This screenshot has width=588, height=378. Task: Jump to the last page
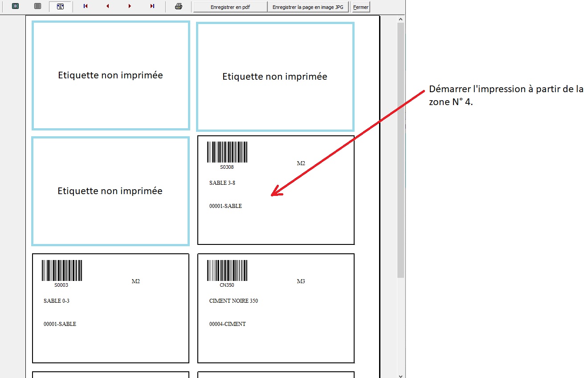coord(152,6)
